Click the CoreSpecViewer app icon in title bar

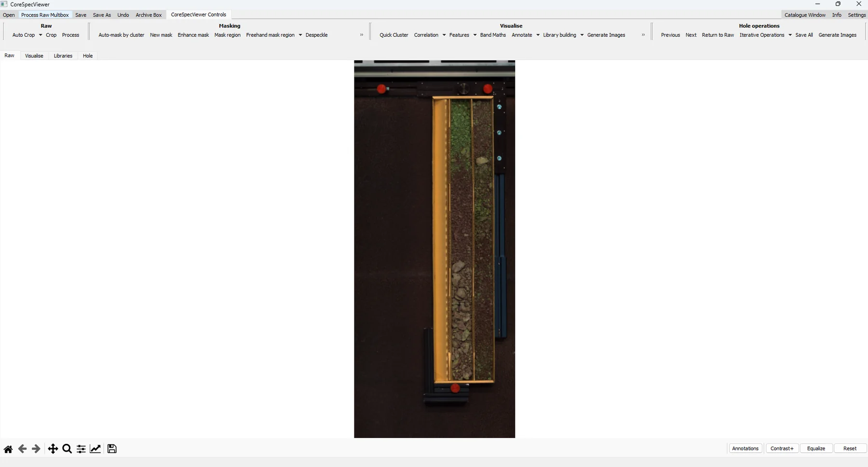coord(4,4)
